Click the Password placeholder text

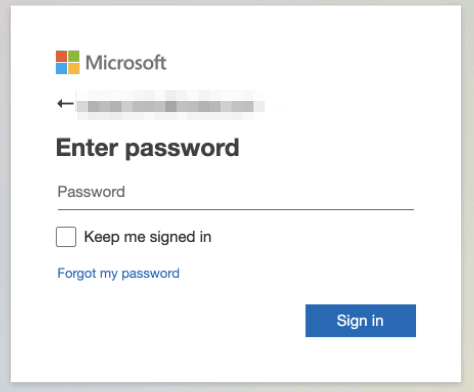[x=91, y=192]
